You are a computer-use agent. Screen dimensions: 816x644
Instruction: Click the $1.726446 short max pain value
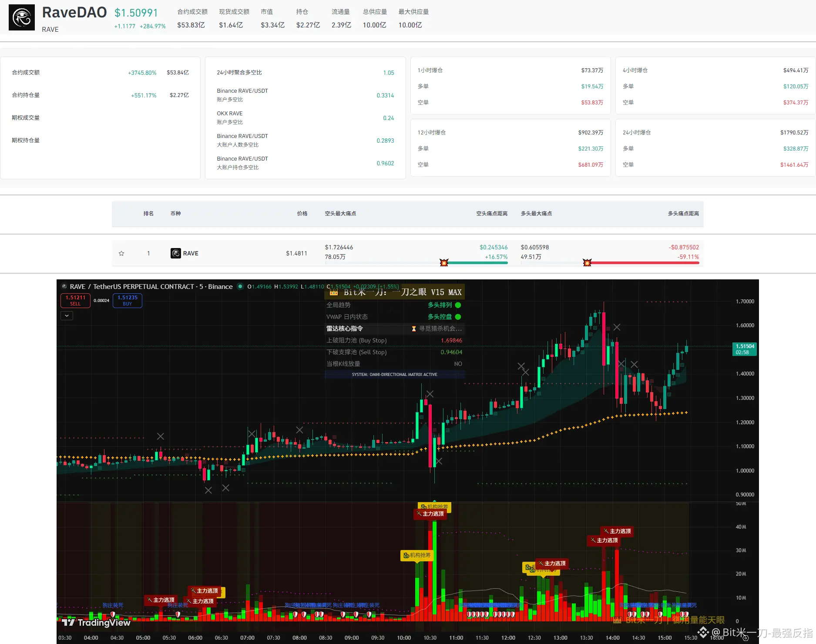339,248
